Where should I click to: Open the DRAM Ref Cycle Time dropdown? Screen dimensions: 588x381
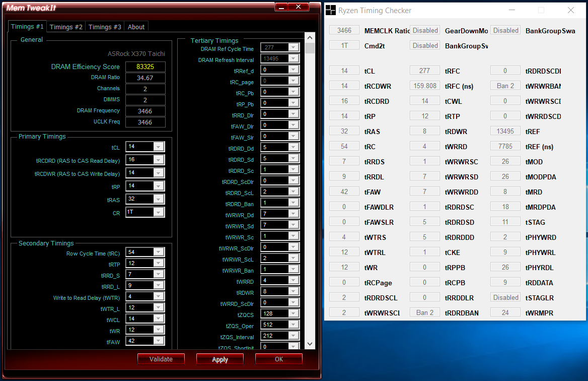tap(293, 48)
